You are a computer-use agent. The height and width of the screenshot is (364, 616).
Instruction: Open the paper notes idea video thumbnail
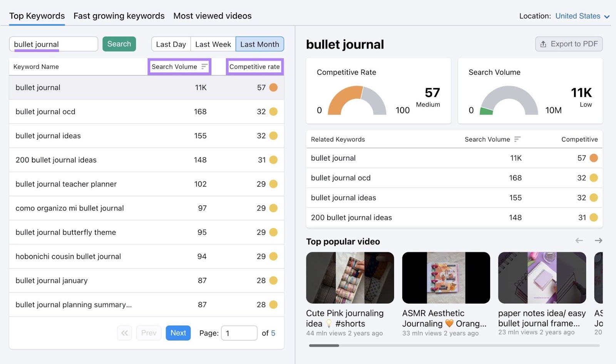point(542,278)
